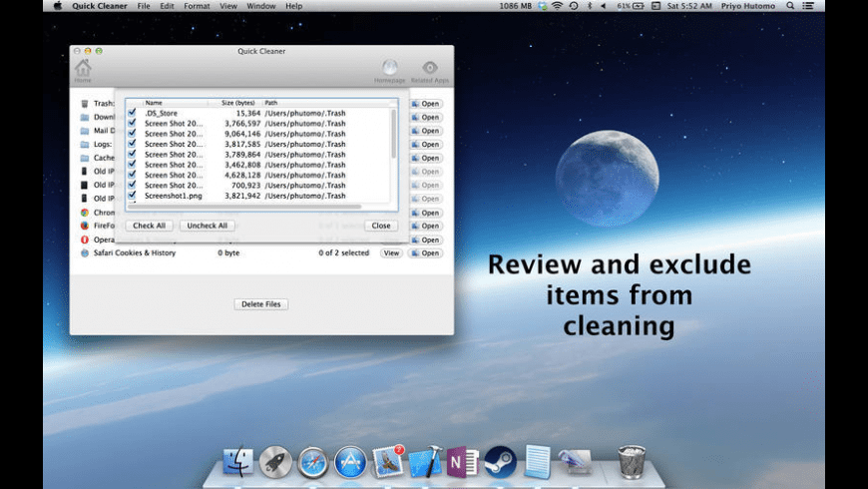The width and height of the screenshot is (868, 489).
Task: Click the Related Apps eye icon
Action: click(430, 68)
